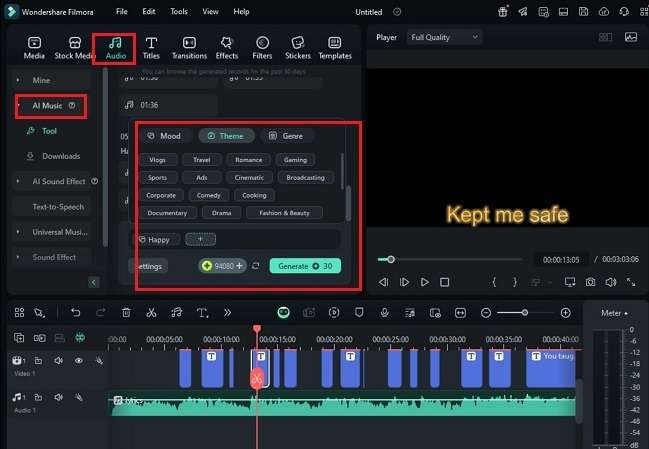Zoom in the timeline
Image resolution: width=649 pixels, height=449 pixels.
tap(565, 313)
